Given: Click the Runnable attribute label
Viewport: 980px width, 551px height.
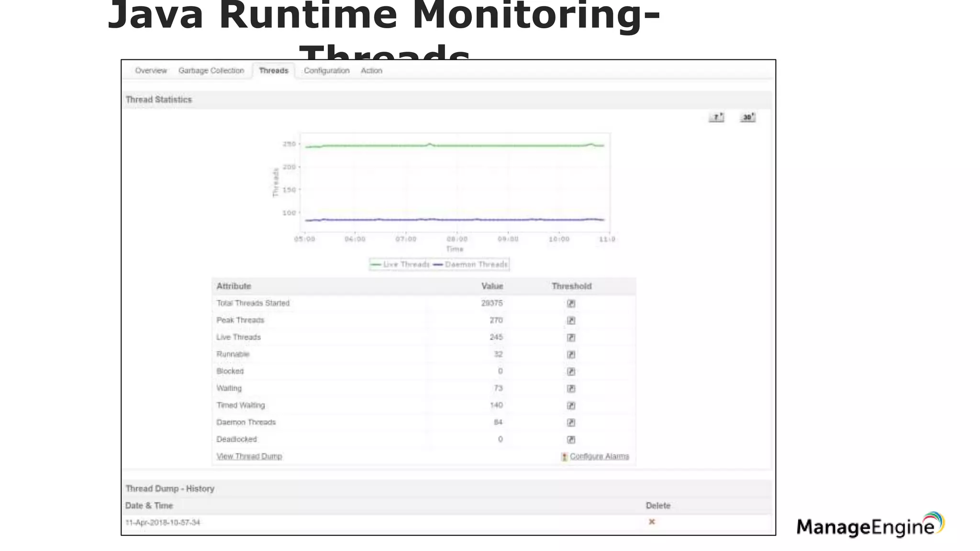Looking at the screenshot, I should (x=233, y=354).
